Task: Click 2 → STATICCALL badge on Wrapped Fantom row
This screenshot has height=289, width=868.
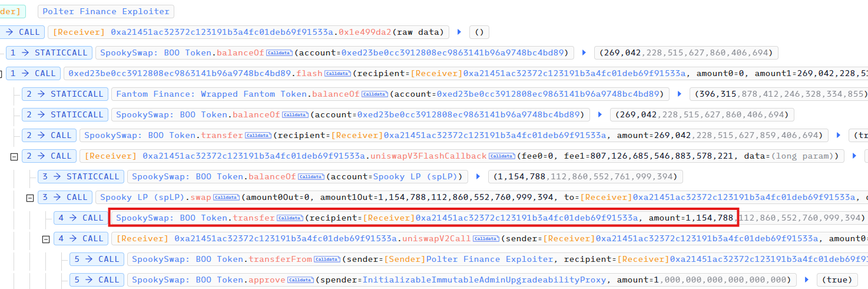Action: coord(65,94)
